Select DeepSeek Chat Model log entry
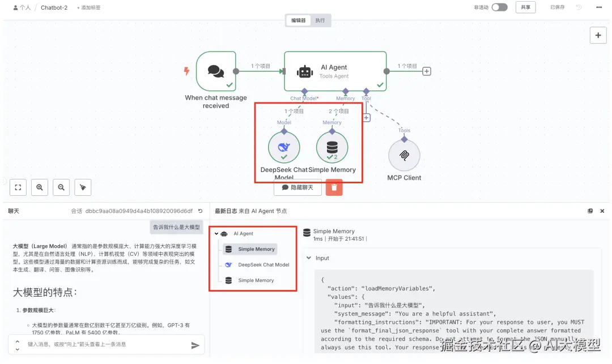 (x=258, y=264)
